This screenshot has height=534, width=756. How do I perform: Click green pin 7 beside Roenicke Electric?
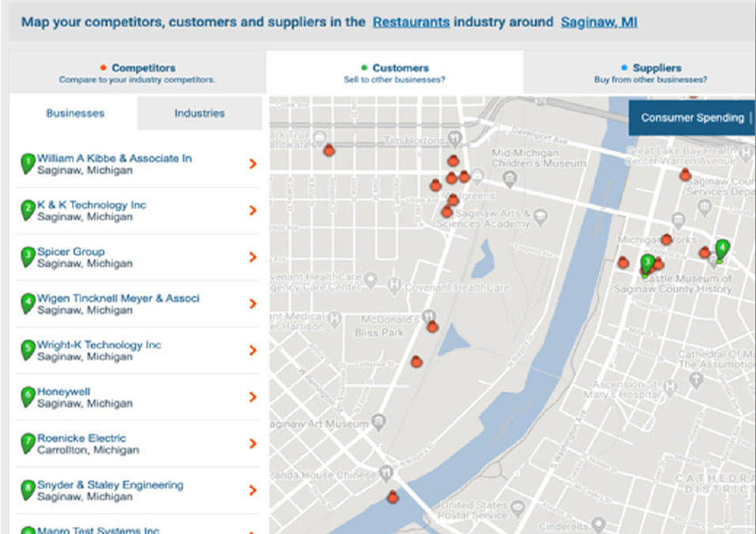tap(28, 444)
